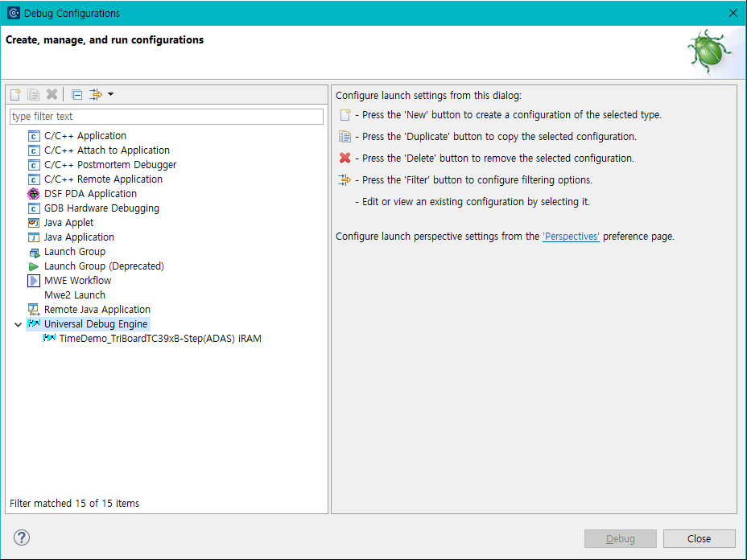The image size is (747, 560).
Task: Click the Debug button
Action: [621, 538]
